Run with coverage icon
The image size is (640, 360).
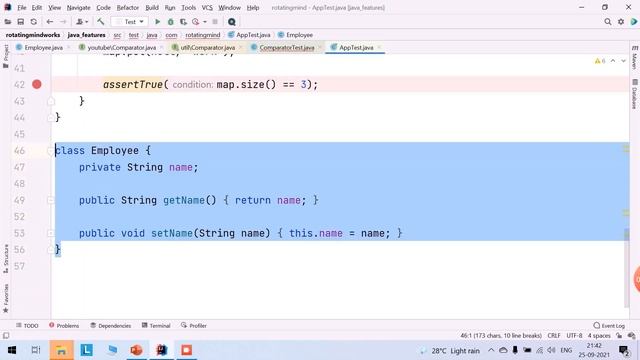tap(183, 22)
